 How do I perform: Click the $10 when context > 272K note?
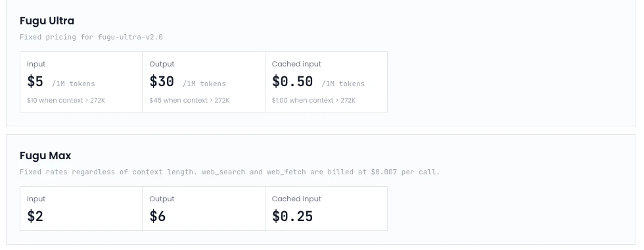(66, 100)
